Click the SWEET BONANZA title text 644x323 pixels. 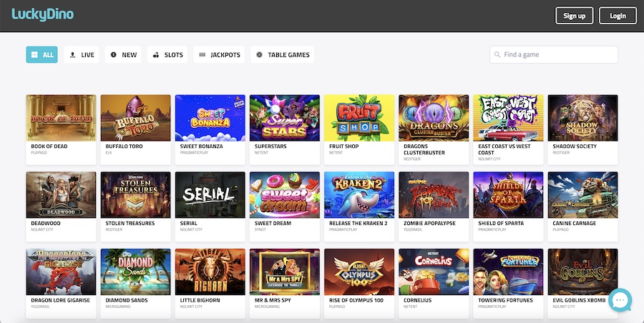(x=201, y=146)
